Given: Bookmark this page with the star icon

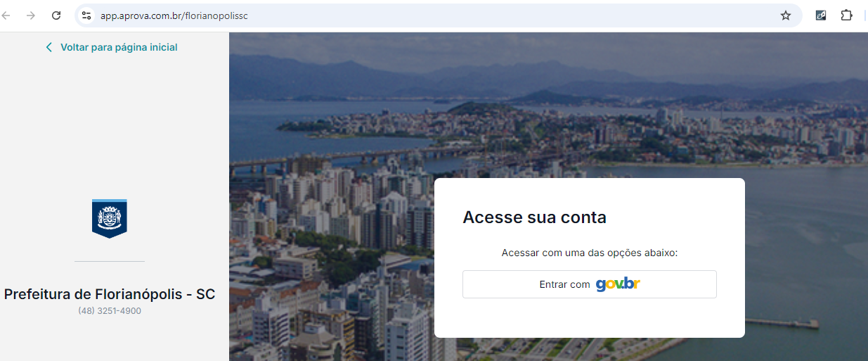Looking at the screenshot, I should 786,15.
